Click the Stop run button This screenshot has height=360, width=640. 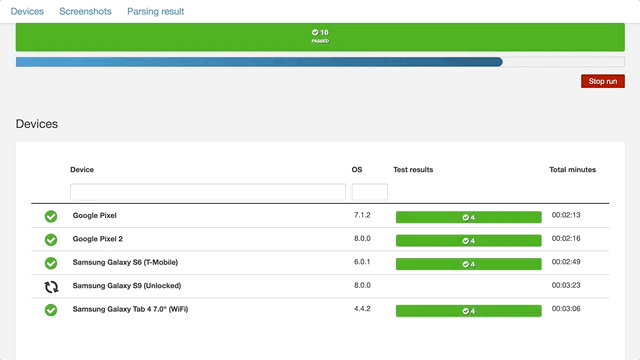pos(602,81)
